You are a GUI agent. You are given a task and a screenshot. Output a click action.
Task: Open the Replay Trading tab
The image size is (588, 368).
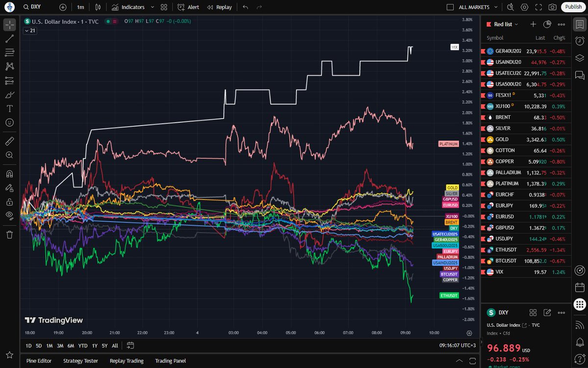coord(126,361)
